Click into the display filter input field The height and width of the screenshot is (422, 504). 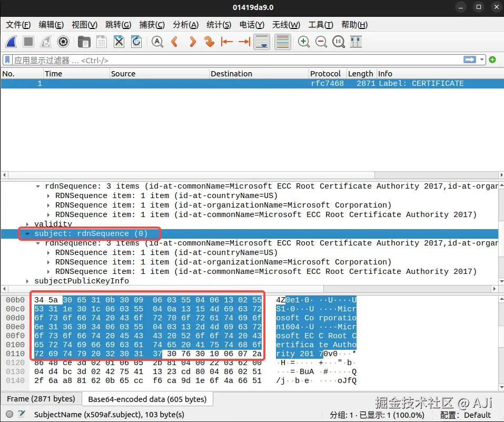pyautogui.click(x=238, y=60)
